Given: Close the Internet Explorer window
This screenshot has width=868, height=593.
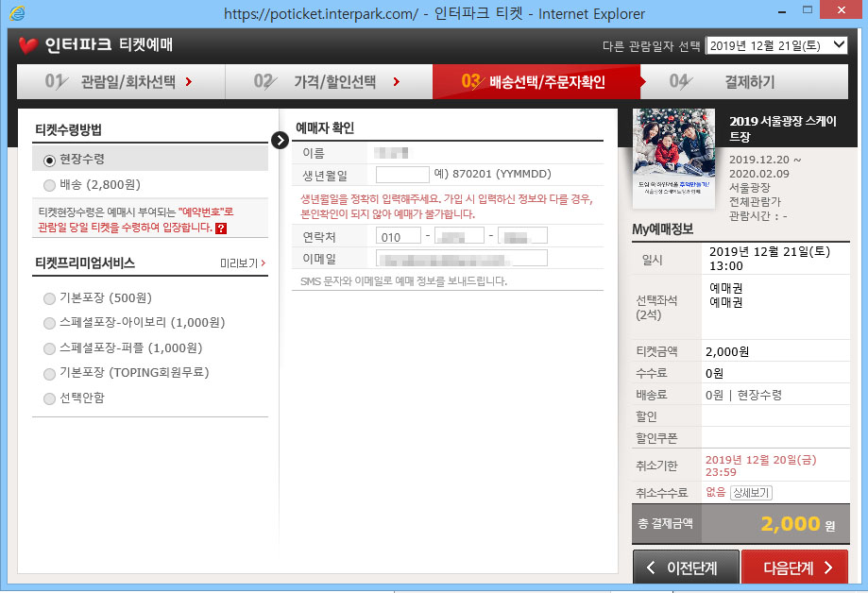Looking at the screenshot, I should pos(842,10).
